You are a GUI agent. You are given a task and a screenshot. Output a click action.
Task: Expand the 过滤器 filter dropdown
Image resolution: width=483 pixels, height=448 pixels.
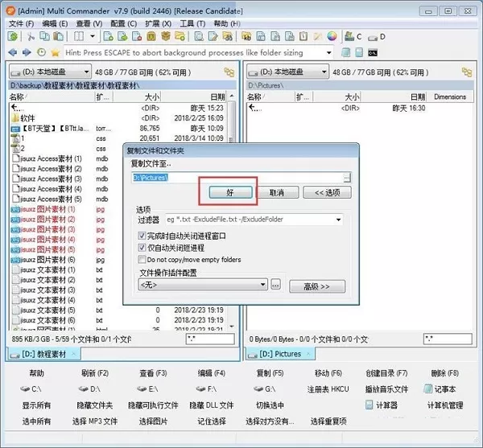[x=338, y=220]
